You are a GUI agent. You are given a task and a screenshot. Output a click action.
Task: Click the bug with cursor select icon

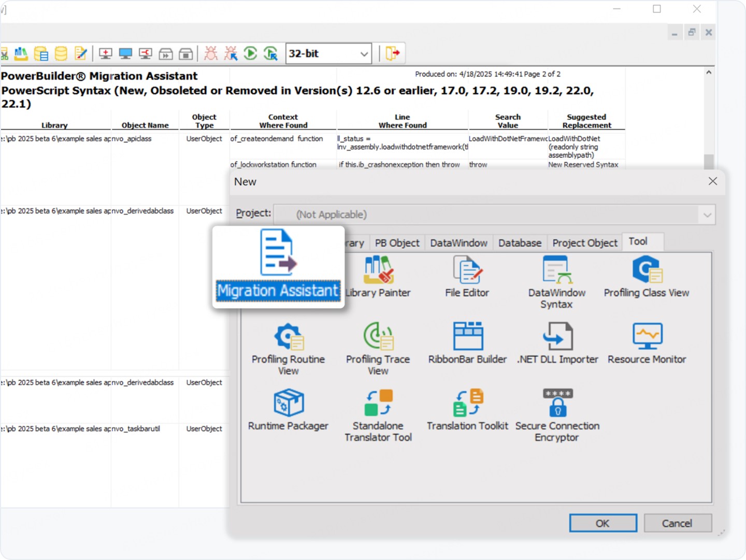(231, 53)
